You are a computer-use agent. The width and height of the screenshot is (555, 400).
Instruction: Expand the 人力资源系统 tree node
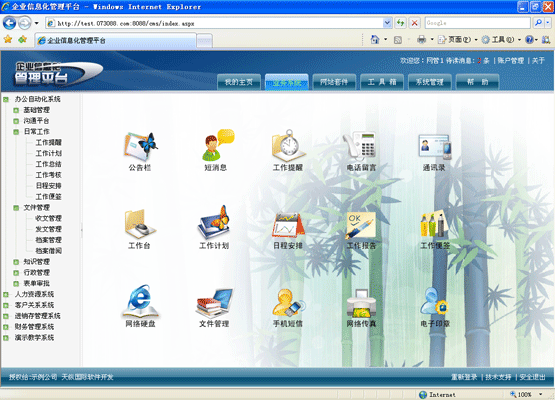6,295
